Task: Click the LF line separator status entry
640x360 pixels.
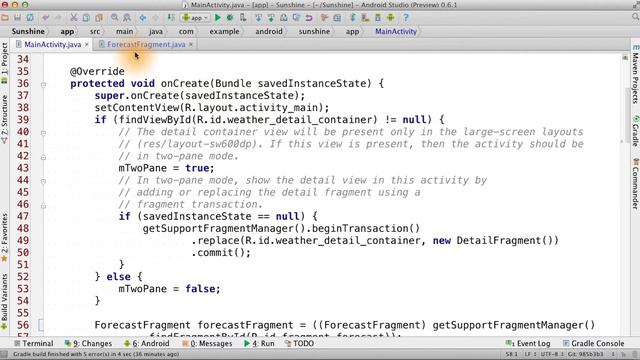Action: coord(529,354)
